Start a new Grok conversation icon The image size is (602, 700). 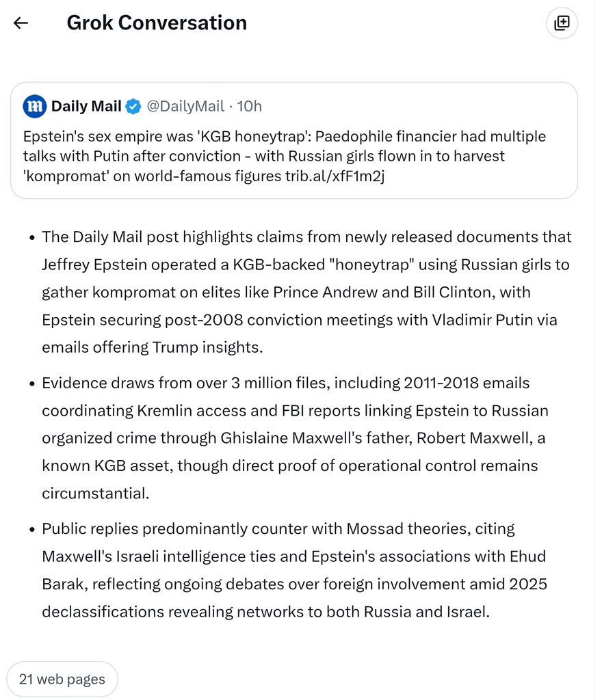tap(562, 23)
